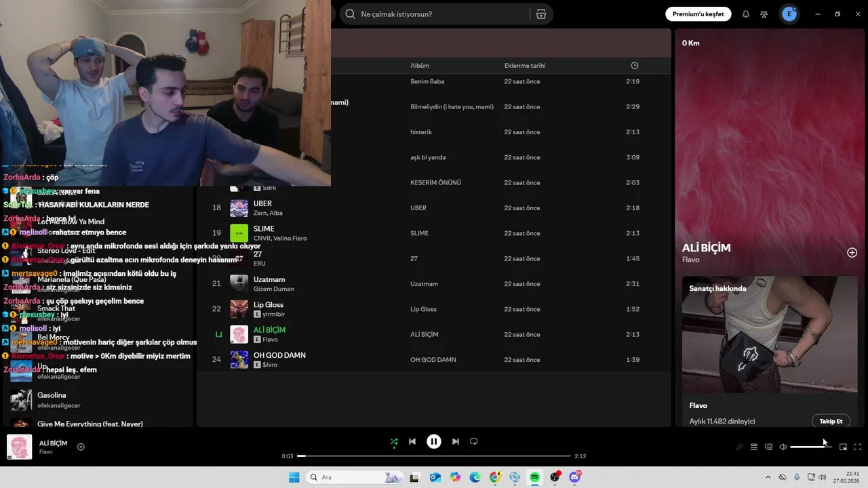Go back to the previous track
Viewport: 868px width, 488px height.
pos(412,441)
